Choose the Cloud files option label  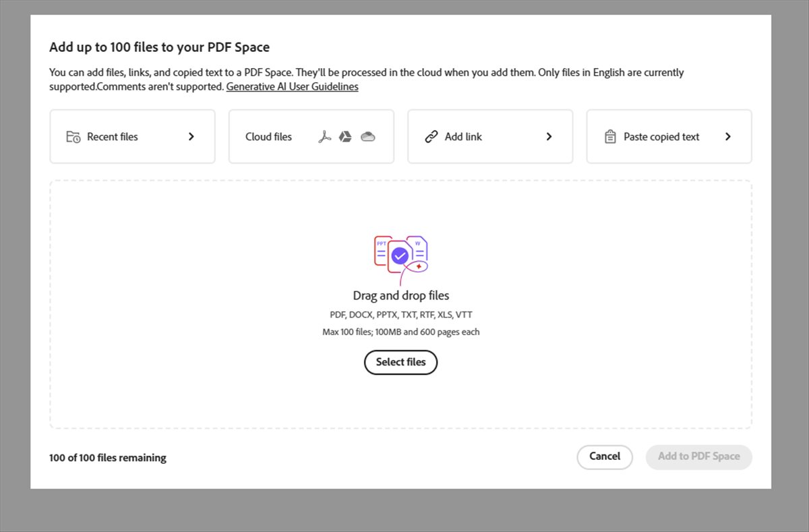[x=268, y=137]
